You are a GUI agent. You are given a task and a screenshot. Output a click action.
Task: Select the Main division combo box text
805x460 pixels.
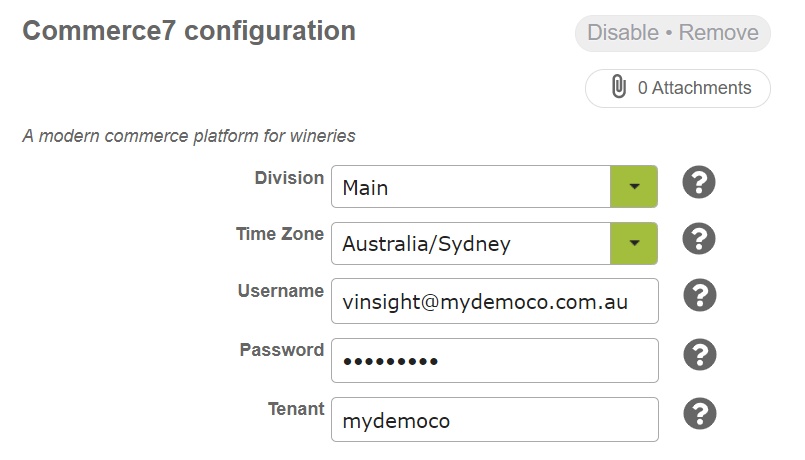pos(471,186)
